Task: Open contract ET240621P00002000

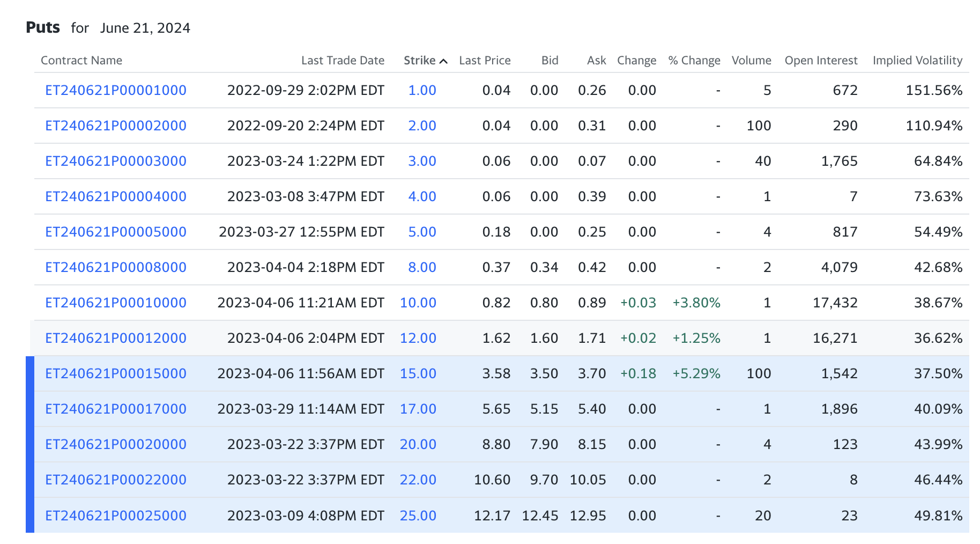Action: point(115,126)
